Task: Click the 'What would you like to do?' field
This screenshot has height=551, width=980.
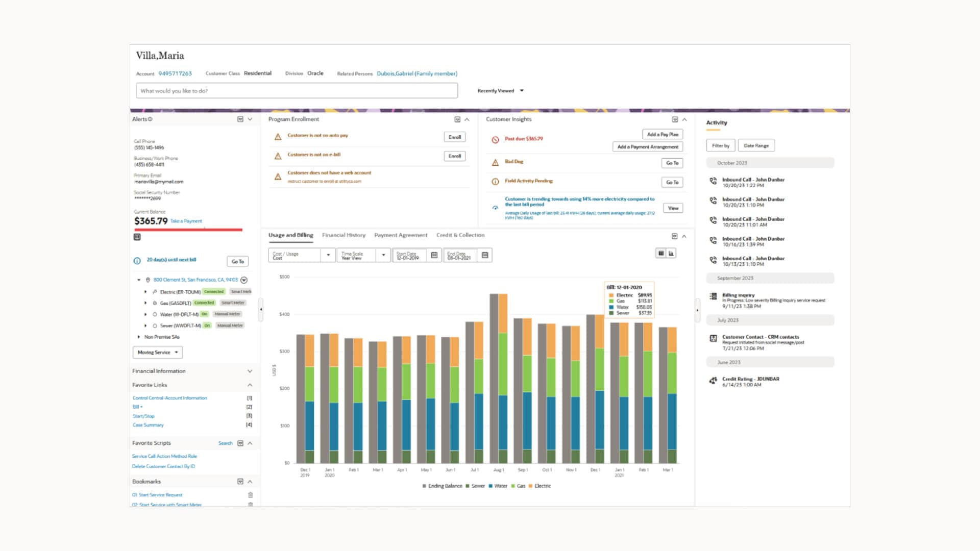Action: pos(297,91)
